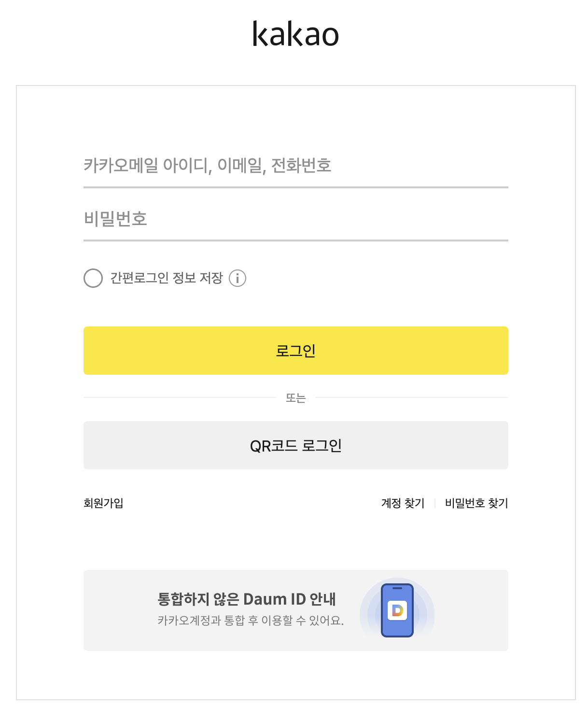Click the 계정 찾기 link
This screenshot has height=707, width=588.
pyautogui.click(x=401, y=503)
